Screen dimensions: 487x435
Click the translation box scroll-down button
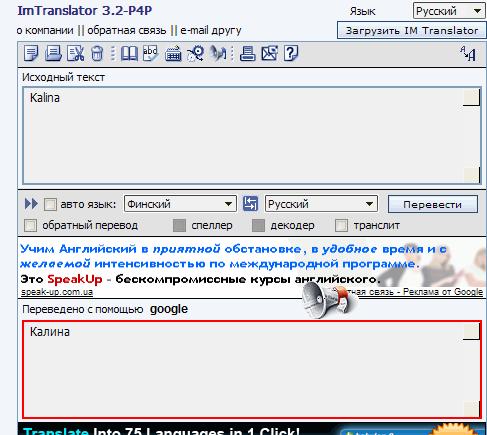coord(471,408)
